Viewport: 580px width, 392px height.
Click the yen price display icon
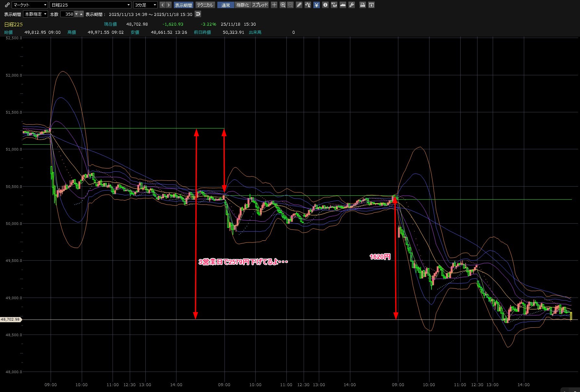pos(317,5)
